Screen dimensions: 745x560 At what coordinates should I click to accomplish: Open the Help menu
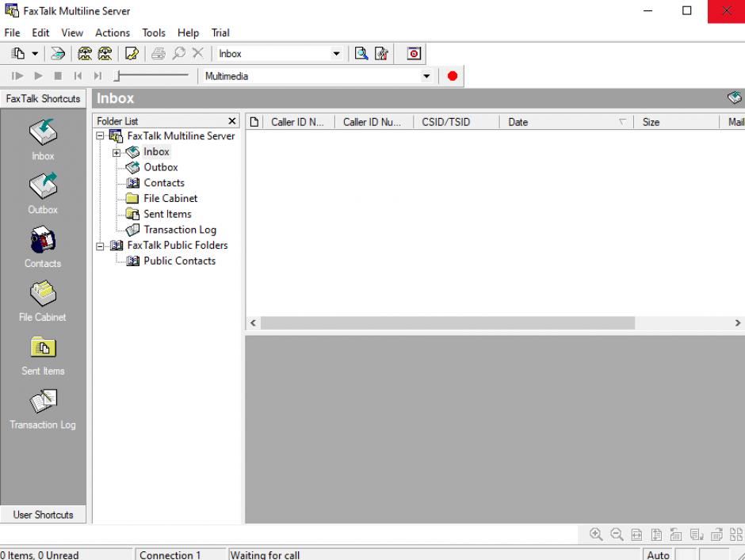click(x=188, y=32)
